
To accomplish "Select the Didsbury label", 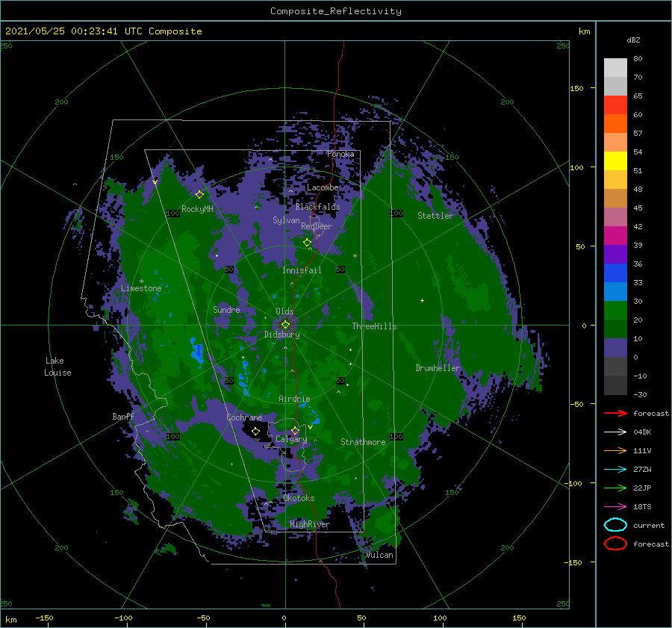I will 282,335.
